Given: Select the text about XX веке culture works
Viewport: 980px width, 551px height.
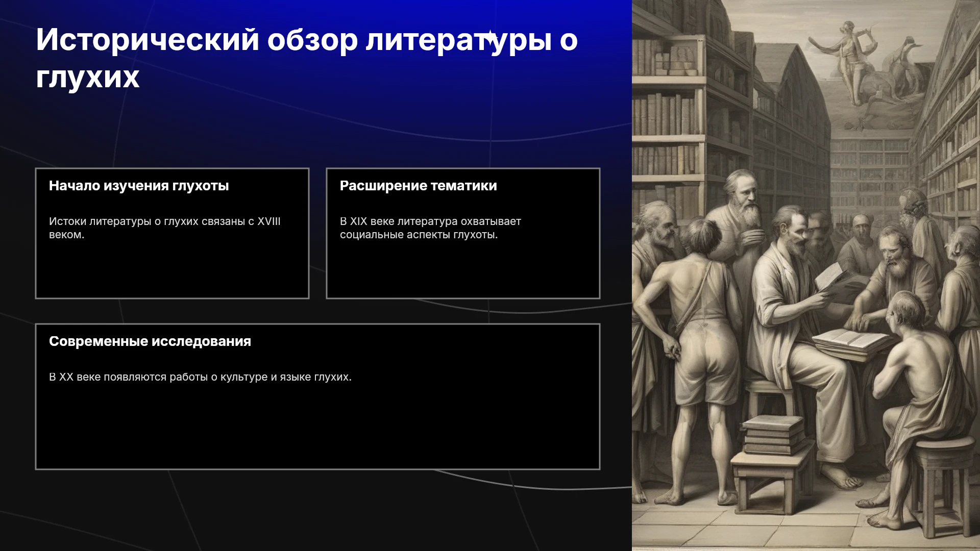Looking at the screenshot, I should pos(200,377).
